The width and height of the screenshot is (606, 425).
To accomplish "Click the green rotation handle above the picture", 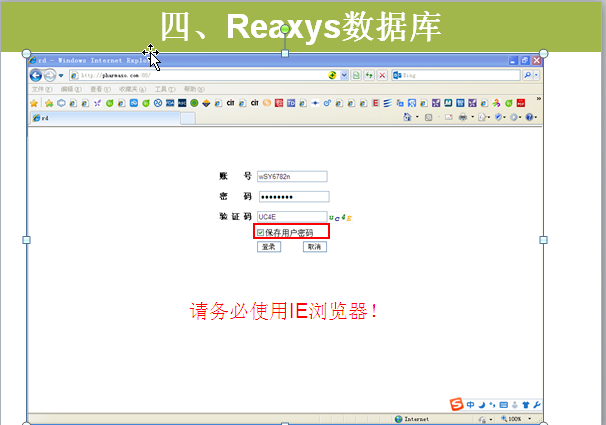I will point(285,29).
